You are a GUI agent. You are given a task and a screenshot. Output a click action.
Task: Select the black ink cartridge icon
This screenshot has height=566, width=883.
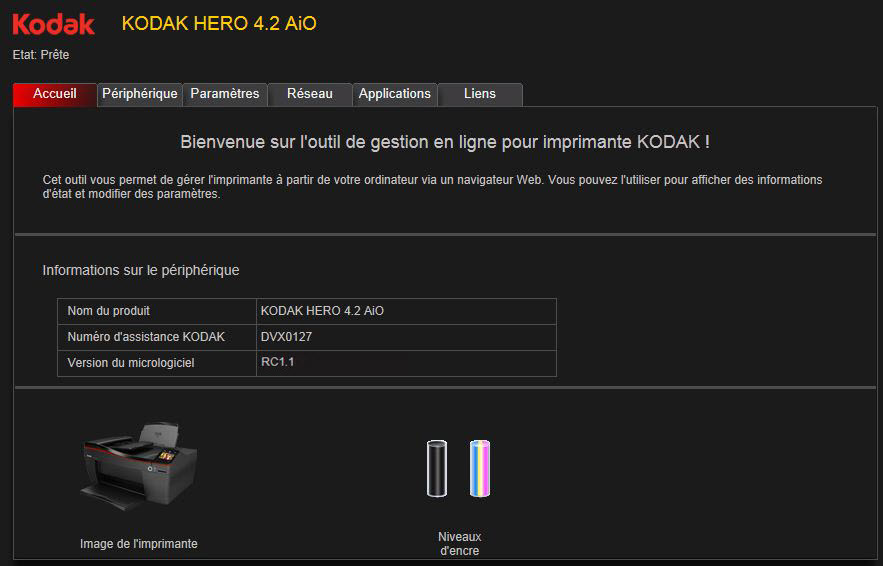[437, 469]
